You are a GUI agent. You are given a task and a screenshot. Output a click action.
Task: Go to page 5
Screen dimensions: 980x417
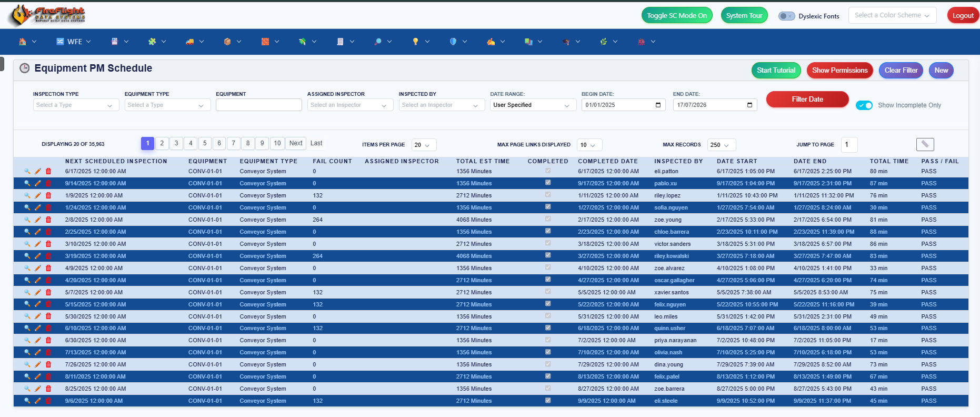coord(205,143)
